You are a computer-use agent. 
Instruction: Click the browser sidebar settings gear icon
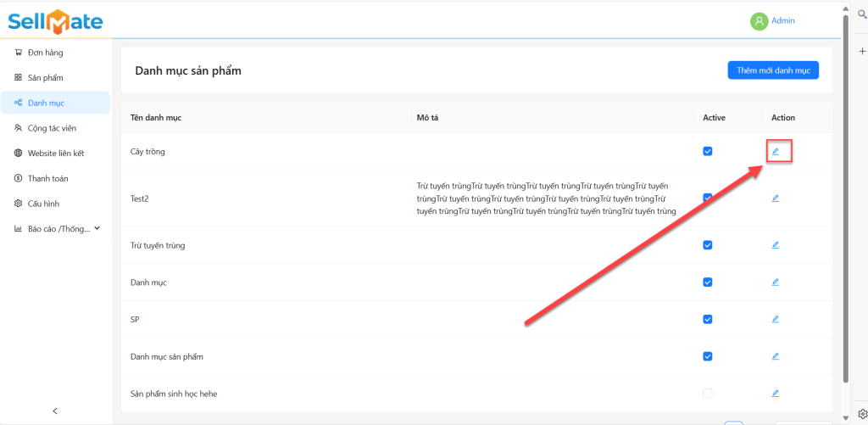862,413
